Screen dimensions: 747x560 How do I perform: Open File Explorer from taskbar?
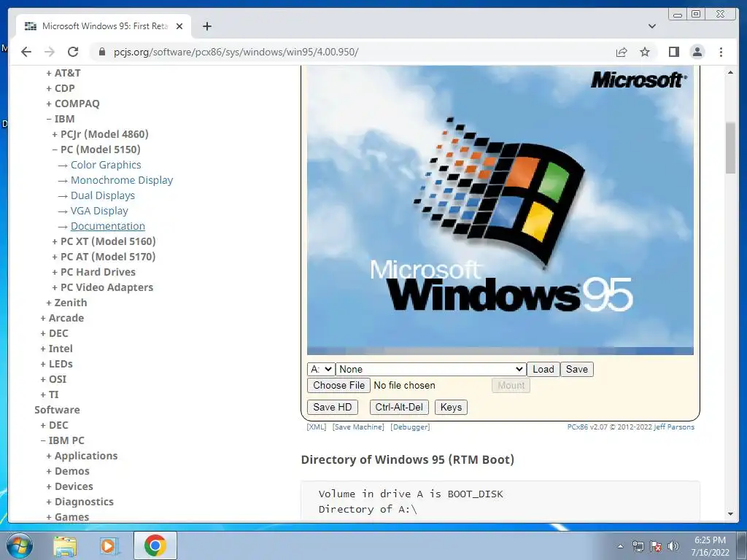[x=65, y=545]
